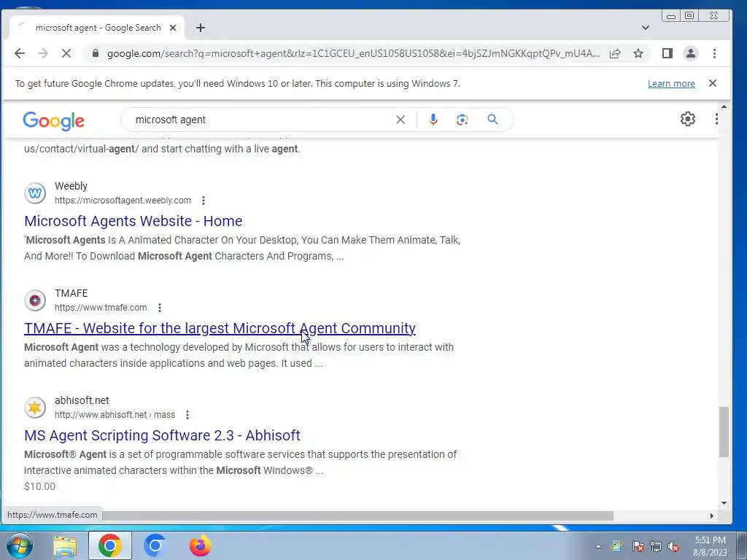Viewport: 747px width, 560px height.
Task: Go to Google home via logo
Action: coord(54,120)
